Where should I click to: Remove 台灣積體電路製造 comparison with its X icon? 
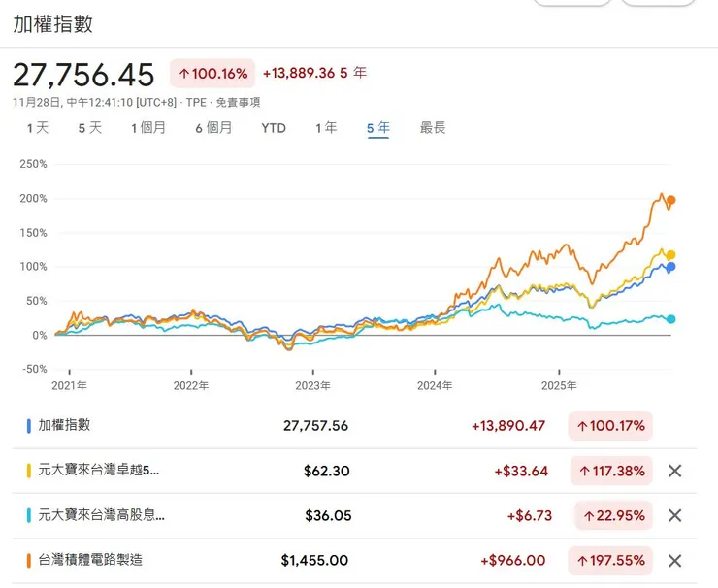pyautogui.click(x=675, y=561)
